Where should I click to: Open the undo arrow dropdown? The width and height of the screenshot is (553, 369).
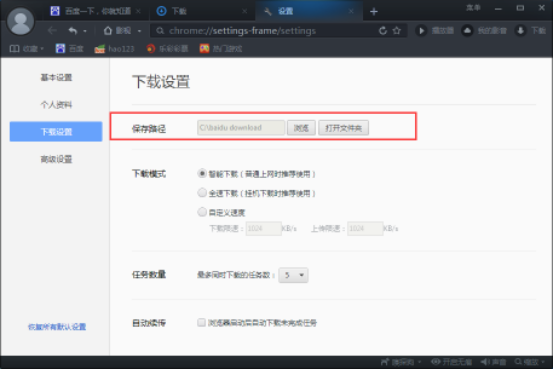pyautogui.click(x=85, y=31)
